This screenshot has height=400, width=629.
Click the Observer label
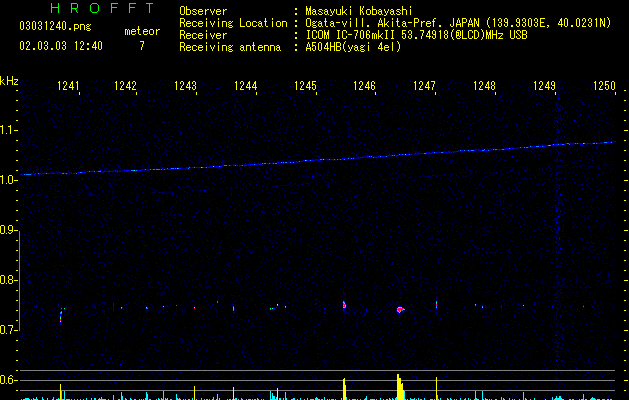point(203,11)
